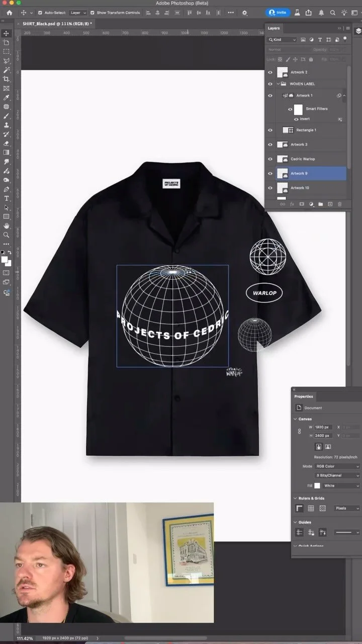362x644 pixels.
Task: Select the Rectangular Marquee tool
Action: coord(7,51)
